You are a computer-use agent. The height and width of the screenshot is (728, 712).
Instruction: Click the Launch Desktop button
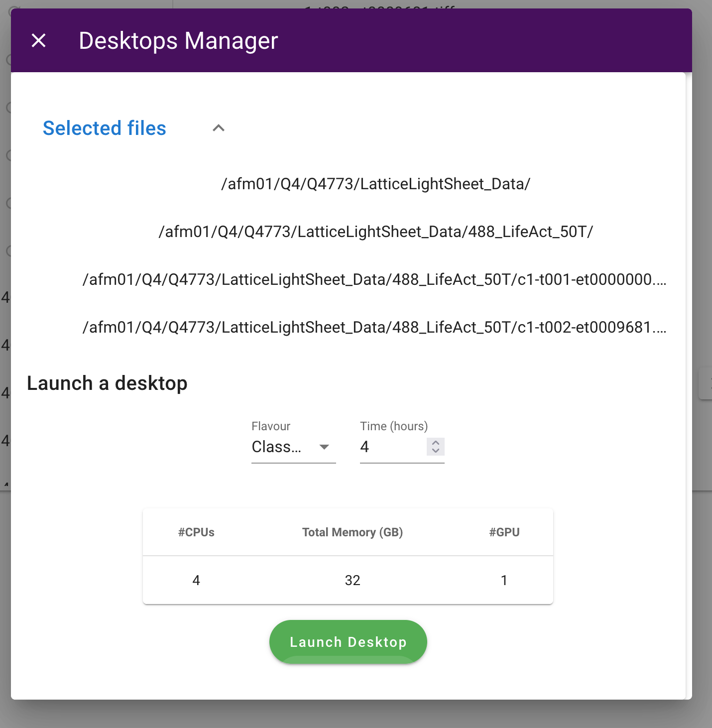[x=348, y=642]
